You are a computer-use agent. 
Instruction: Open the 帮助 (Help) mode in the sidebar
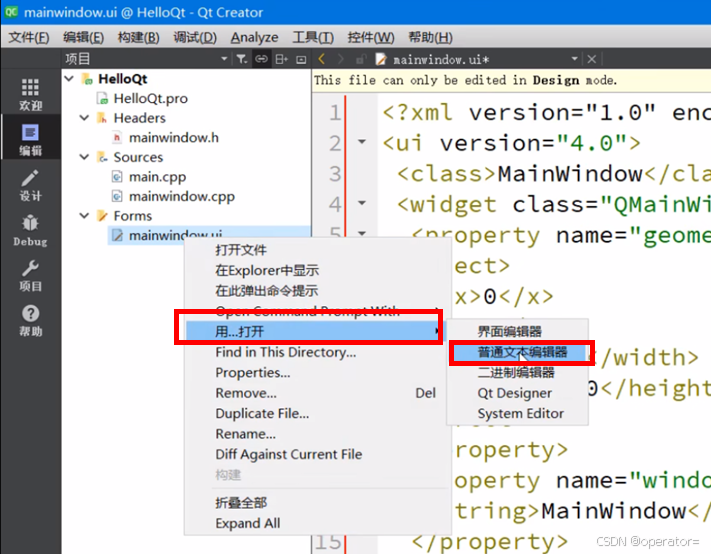[x=30, y=320]
